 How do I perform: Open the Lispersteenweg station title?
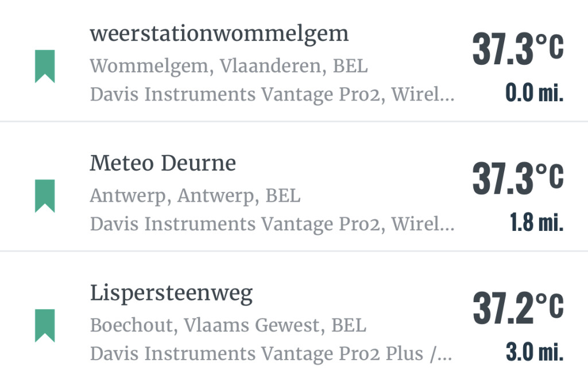(x=171, y=294)
